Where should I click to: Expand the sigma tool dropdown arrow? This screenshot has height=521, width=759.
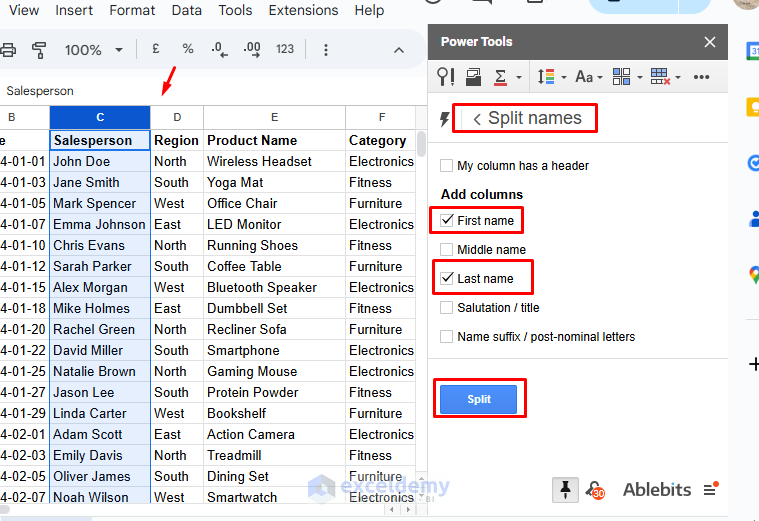tap(519, 77)
